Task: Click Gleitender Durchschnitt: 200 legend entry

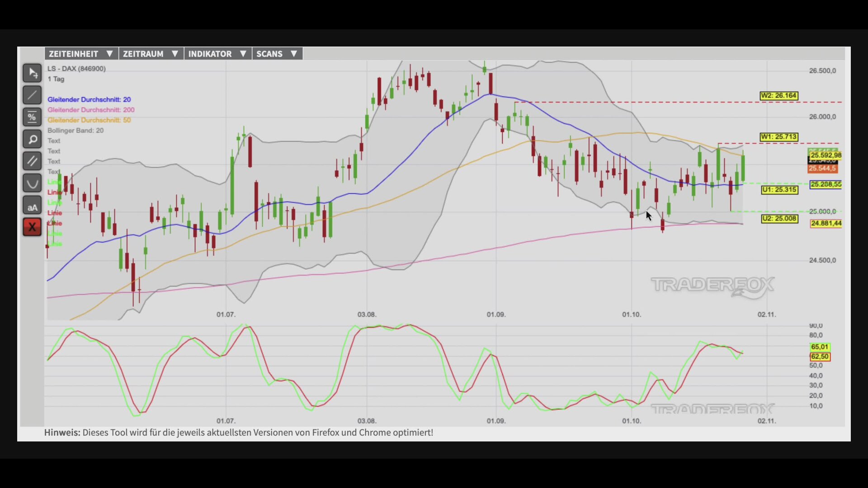Action: pyautogui.click(x=91, y=110)
